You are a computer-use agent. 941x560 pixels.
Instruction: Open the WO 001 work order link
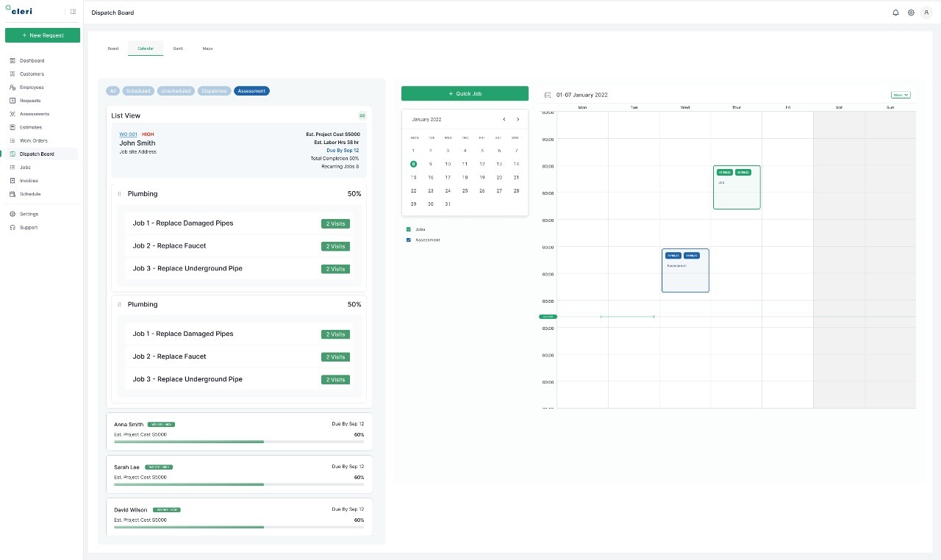pos(128,134)
